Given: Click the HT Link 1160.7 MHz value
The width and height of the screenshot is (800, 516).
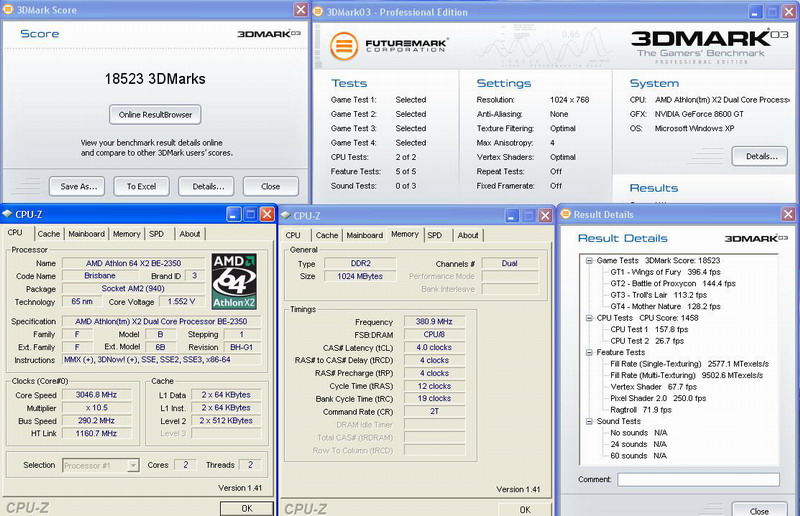Looking at the screenshot, I should click(x=96, y=433).
